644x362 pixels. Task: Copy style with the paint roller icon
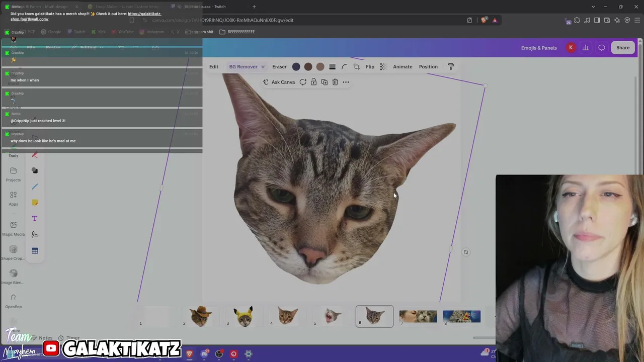tap(451, 67)
